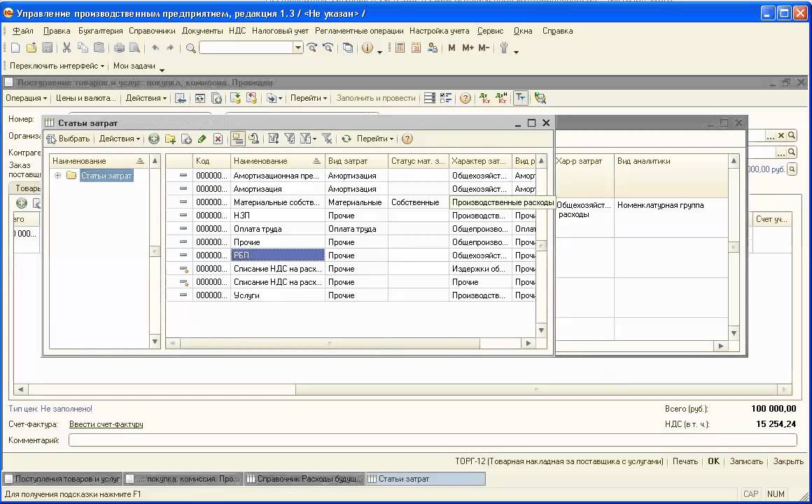Click the Код column header
Viewport: 812px width, 504px height.
[x=211, y=161]
